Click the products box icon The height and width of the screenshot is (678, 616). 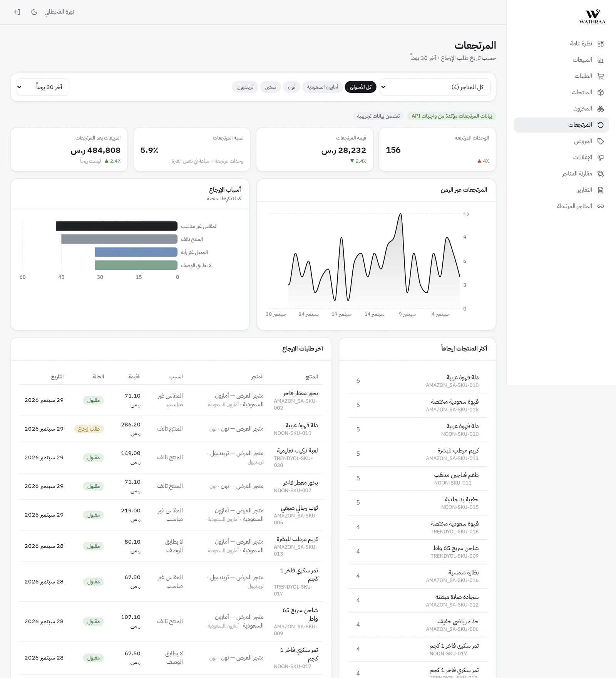pyautogui.click(x=600, y=92)
